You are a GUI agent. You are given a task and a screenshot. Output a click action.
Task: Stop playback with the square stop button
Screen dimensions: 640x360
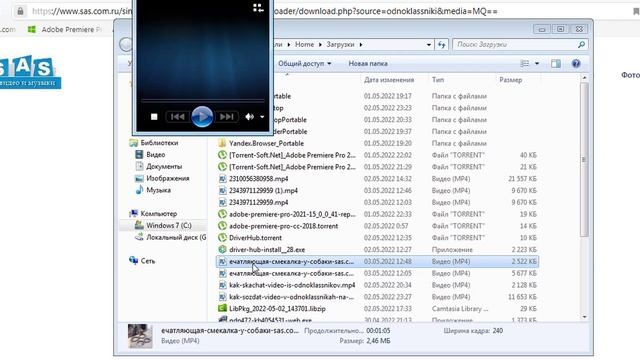click(x=154, y=117)
